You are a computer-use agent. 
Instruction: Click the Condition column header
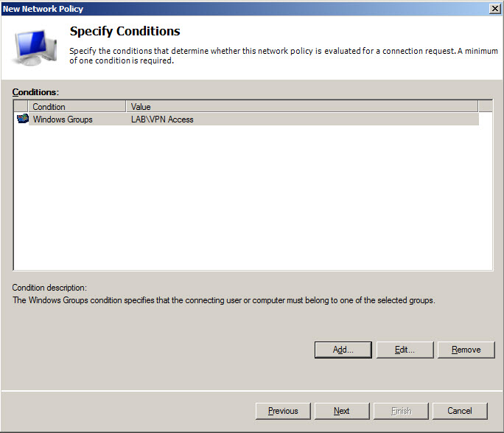point(77,106)
